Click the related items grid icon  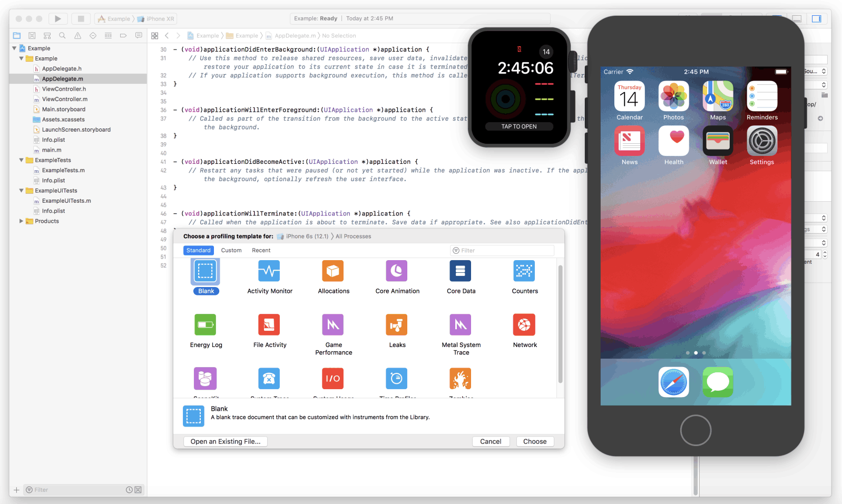point(155,36)
